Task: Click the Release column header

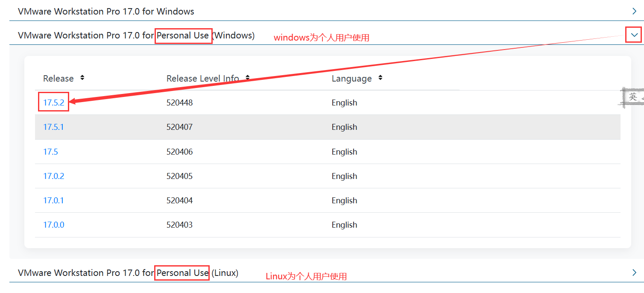Action: [x=59, y=79]
